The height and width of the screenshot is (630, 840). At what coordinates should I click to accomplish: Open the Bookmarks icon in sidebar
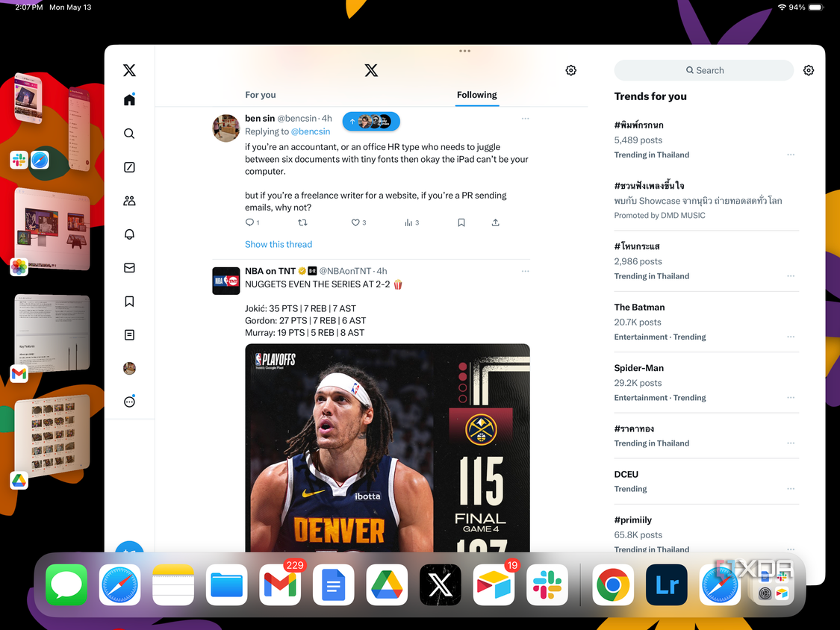(129, 302)
